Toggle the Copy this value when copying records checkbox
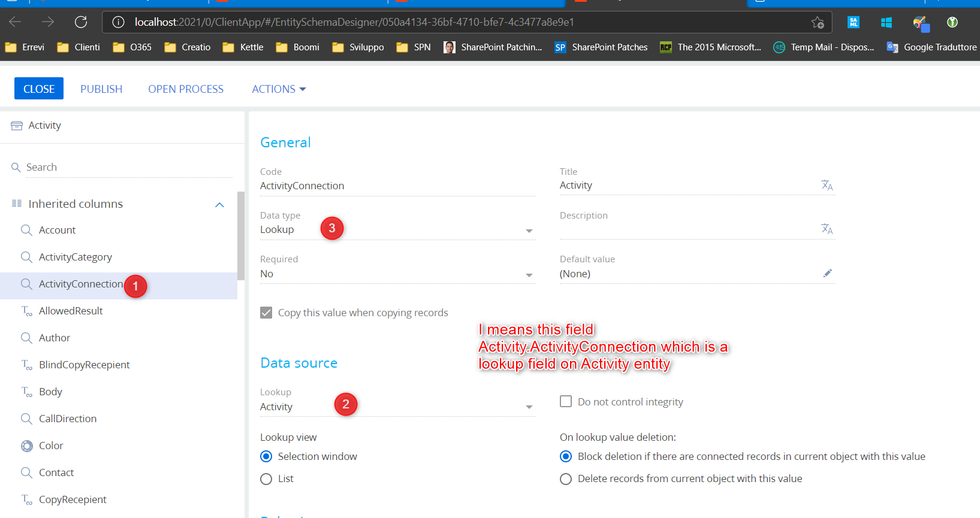The image size is (980, 518). (266, 313)
